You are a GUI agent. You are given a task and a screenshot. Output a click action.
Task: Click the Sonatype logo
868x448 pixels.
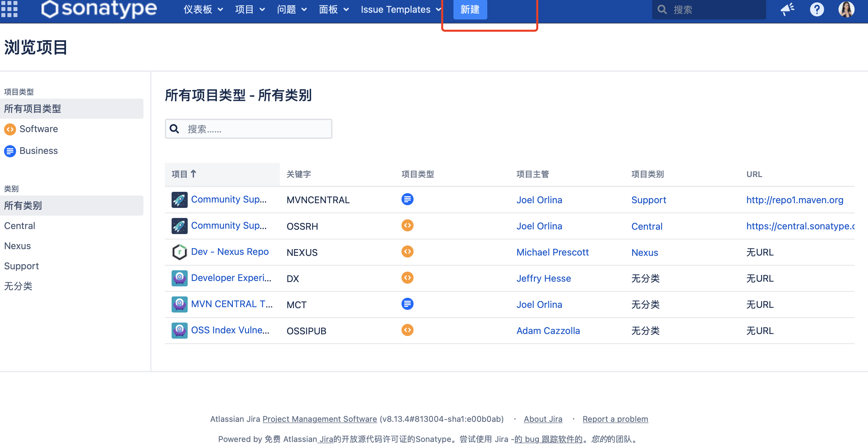(x=99, y=9)
